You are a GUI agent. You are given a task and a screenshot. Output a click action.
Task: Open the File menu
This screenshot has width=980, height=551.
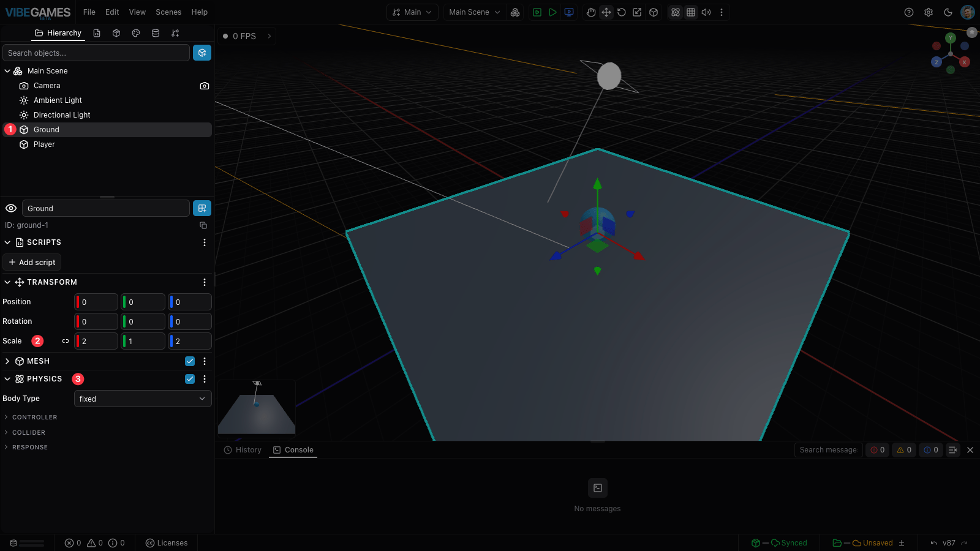pos(89,12)
